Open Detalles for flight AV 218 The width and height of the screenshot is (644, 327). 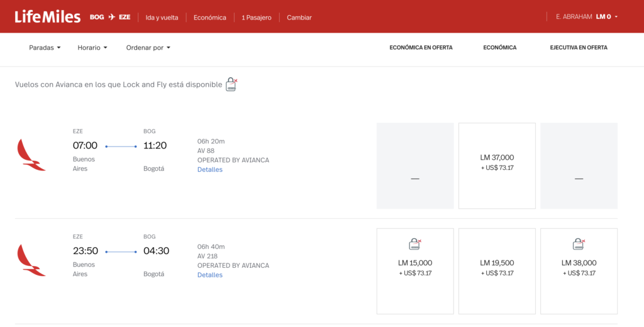pyautogui.click(x=210, y=275)
